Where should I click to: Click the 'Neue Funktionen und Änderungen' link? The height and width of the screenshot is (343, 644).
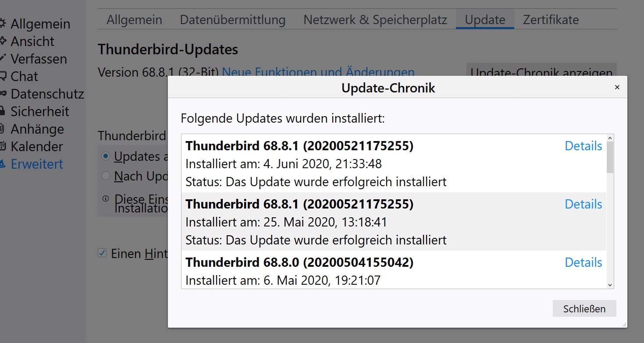click(318, 72)
